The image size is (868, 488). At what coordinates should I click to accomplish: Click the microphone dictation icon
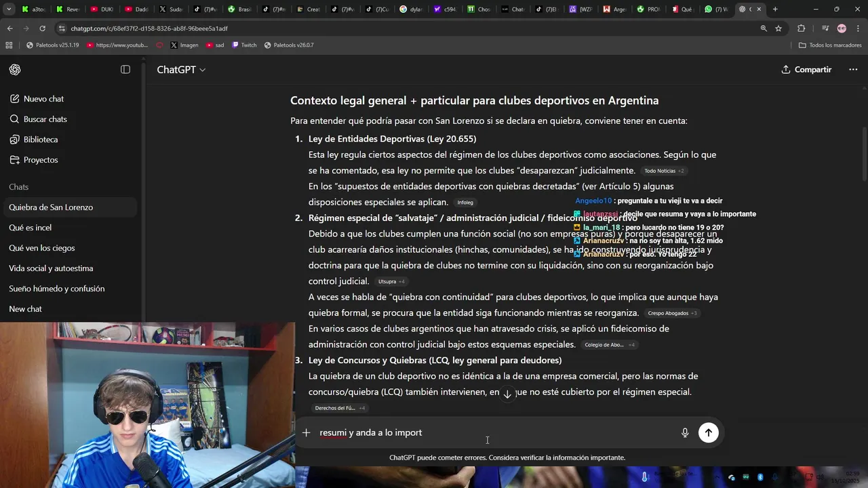[x=685, y=432]
